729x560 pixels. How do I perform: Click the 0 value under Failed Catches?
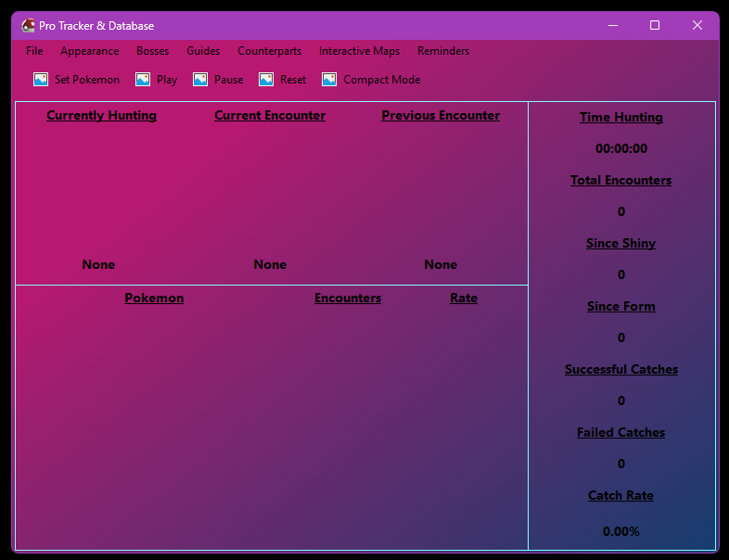pos(621,464)
